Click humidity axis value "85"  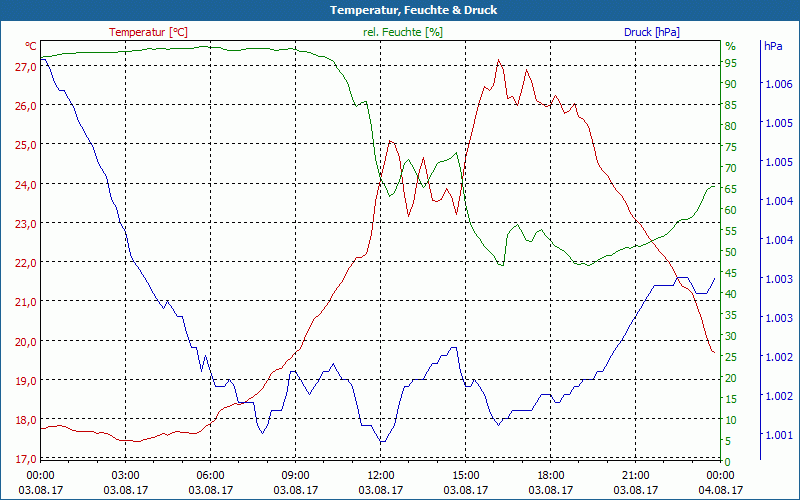[x=731, y=105]
